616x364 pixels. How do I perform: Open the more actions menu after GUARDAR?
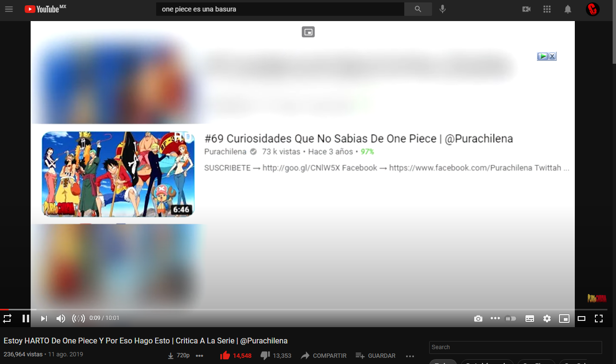410,356
